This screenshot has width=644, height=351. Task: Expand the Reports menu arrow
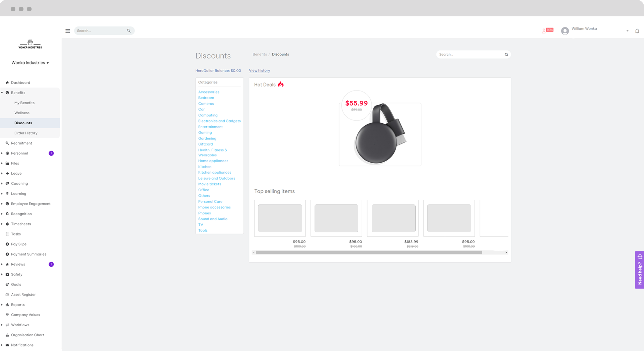pyautogui.click(x=2, y=305)
